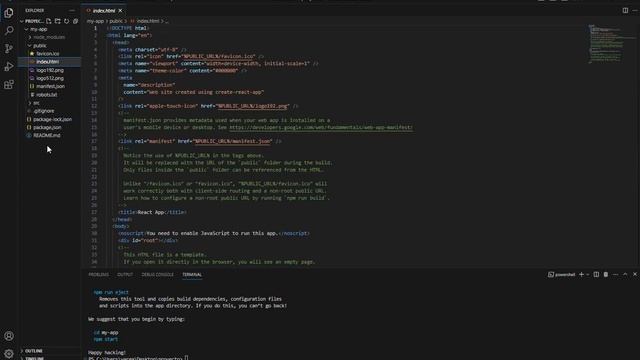Open package-lock.json file
Screen dimensions: 640x360
pos(52,119)
